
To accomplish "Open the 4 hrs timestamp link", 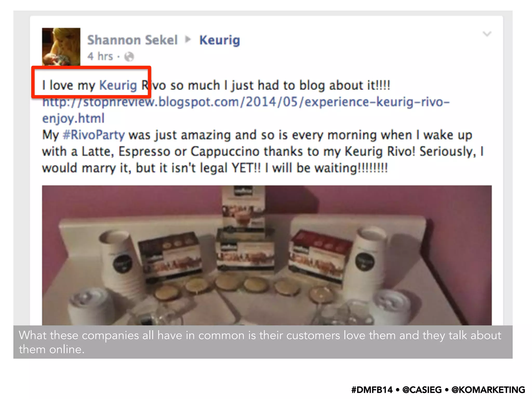I will tap(100, 56).
